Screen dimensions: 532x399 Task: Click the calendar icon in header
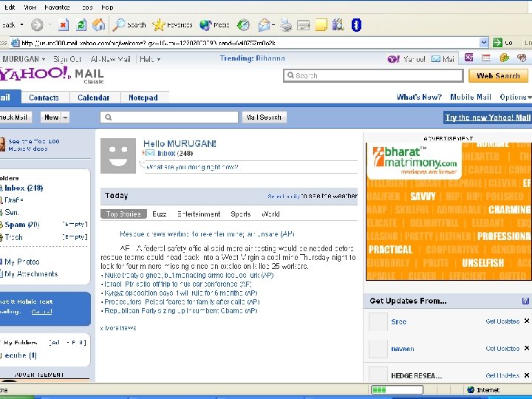coord(486,58)
